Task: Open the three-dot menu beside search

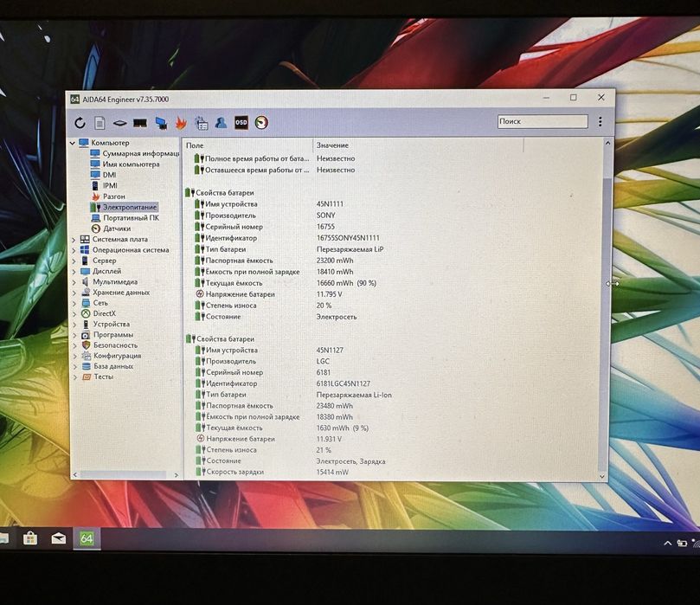Action: coord(600,121)
